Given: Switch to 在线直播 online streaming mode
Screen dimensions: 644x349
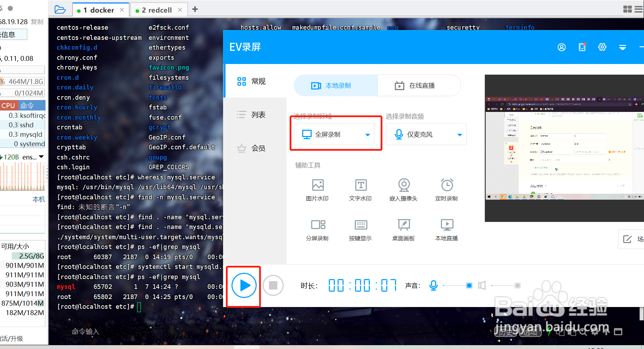Looking at the screenshot, I should pos(419,85).
